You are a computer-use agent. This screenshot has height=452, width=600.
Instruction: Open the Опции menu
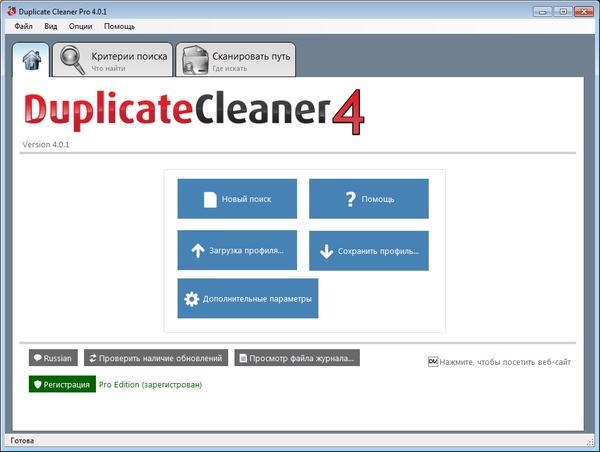tap(81, 26)
